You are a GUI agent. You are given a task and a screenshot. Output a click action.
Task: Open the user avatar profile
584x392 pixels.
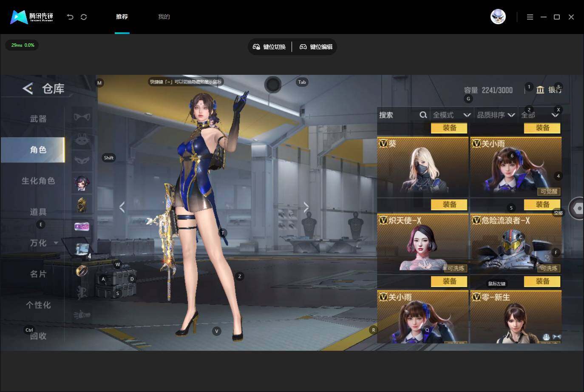click(x=498, y=17)
